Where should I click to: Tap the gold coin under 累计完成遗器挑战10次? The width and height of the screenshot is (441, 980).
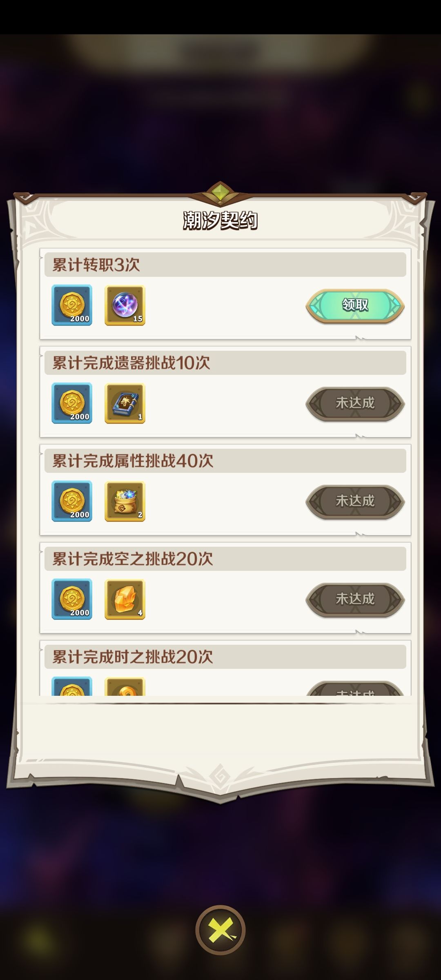[x=72, y=403]
